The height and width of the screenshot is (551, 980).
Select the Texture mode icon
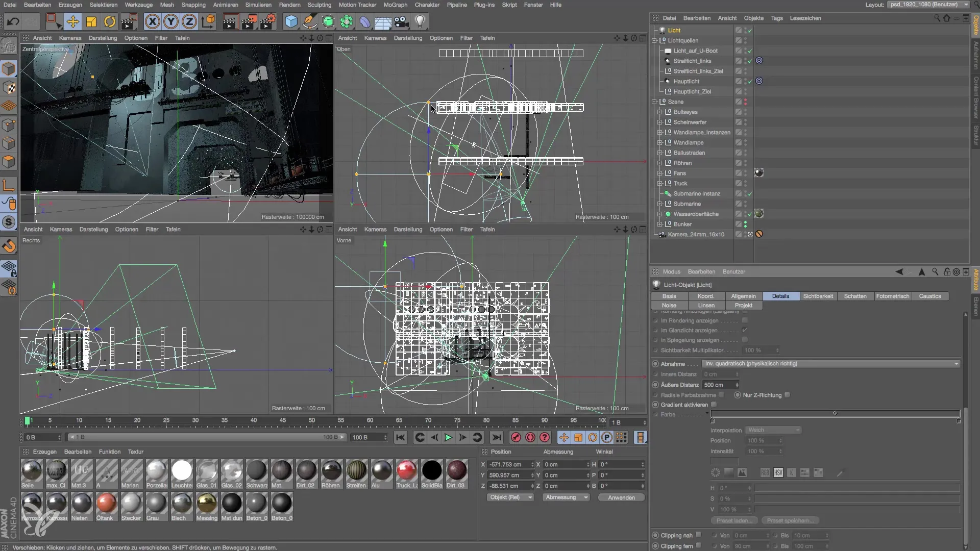9,88
